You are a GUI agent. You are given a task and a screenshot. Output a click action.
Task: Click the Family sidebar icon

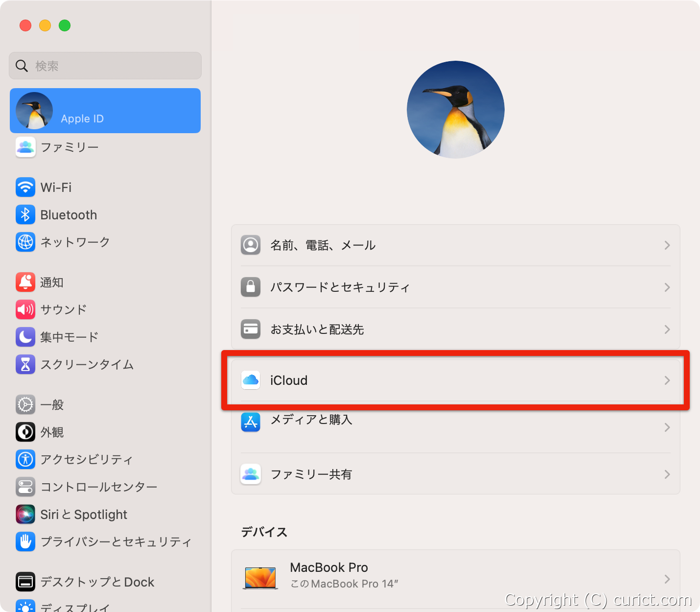tap(25, 147)
